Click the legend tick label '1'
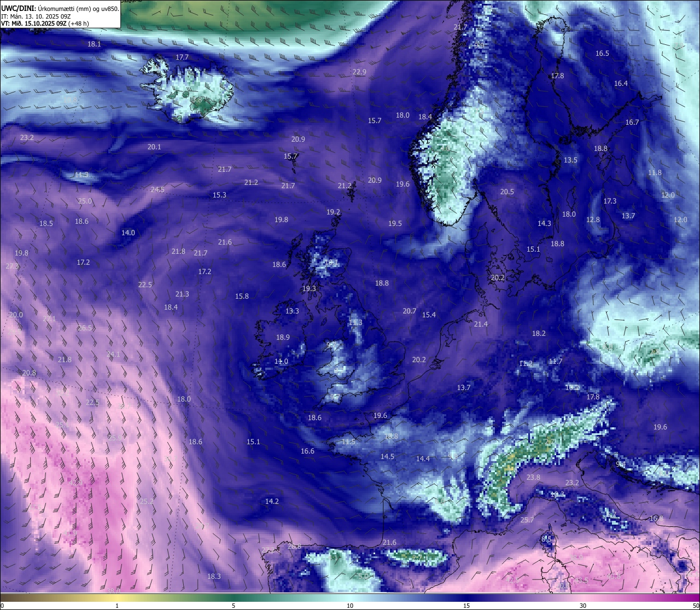 click(x=117, y=606)
